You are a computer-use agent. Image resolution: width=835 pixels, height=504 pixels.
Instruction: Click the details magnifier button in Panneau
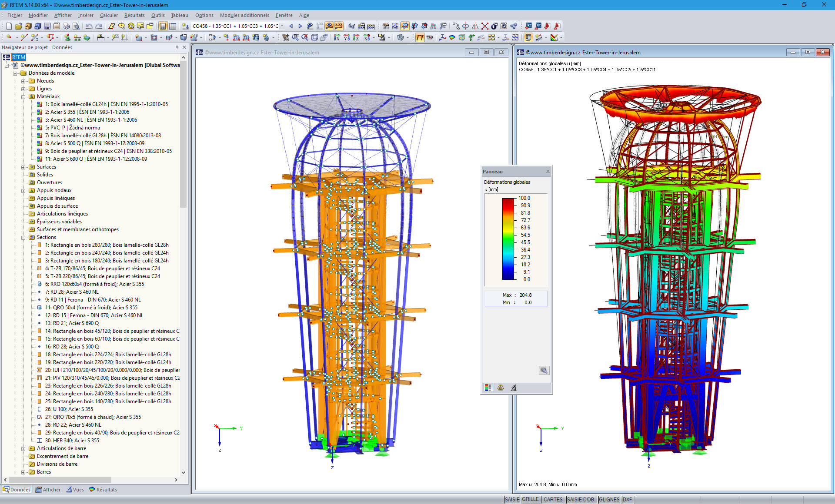pyautogui.click(x=544, y=371)
